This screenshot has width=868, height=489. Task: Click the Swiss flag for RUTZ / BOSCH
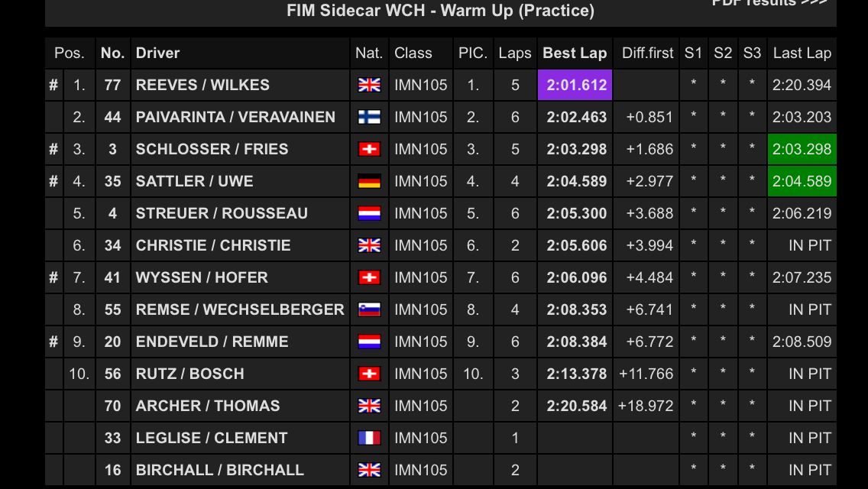tap(369, 374)
